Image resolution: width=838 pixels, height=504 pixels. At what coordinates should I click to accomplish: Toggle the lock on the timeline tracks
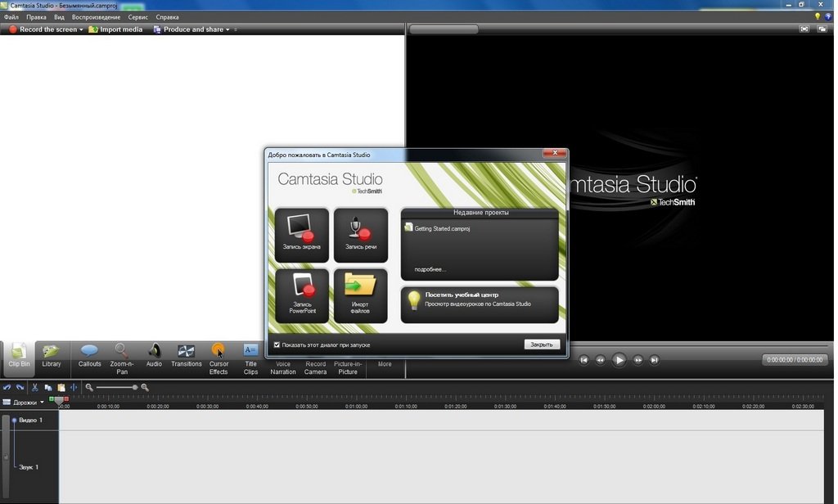tap(6, 457)
